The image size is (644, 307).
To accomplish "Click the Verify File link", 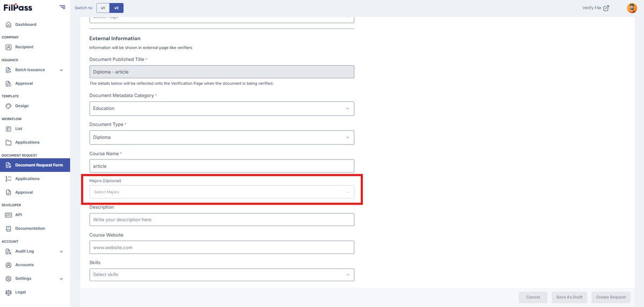I will tap(591, 8).
